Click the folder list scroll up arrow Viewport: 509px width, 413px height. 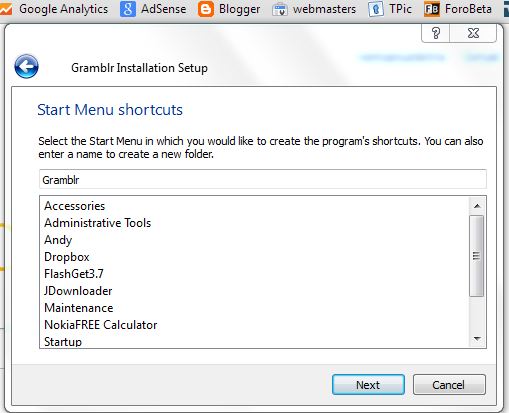(x=477, y=206)
